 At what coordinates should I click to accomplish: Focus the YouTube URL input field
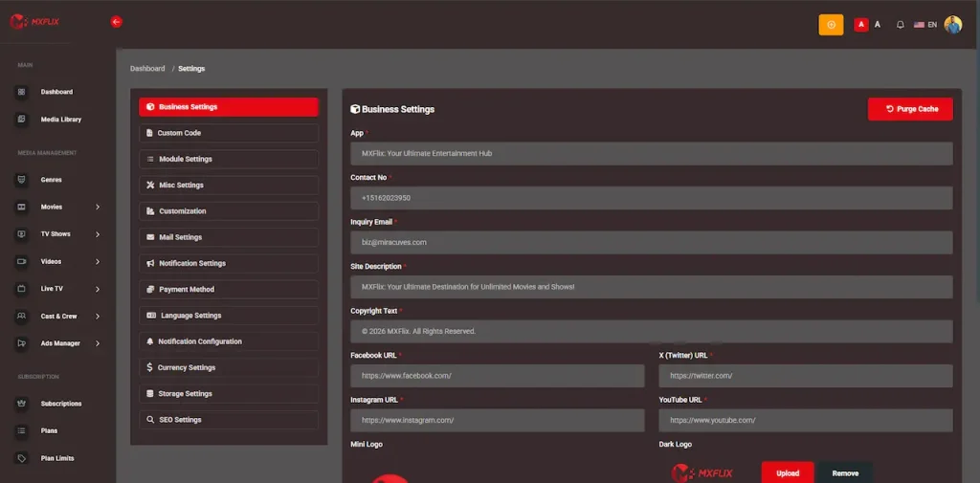point(806,420)
